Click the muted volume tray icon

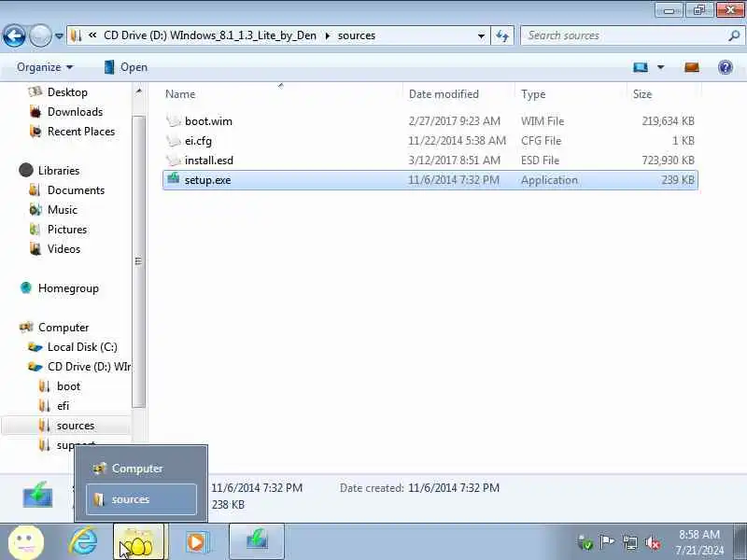coord(652,542)
